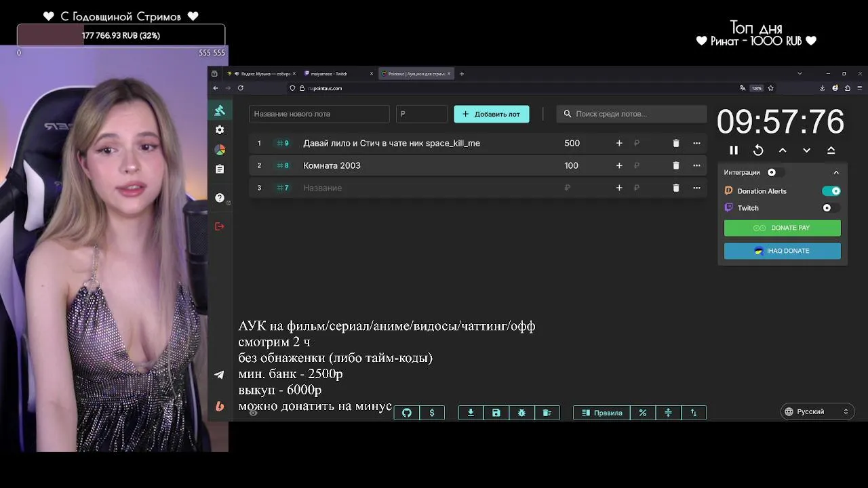Open more options for 'Комната 2003'

coord(696,165)
